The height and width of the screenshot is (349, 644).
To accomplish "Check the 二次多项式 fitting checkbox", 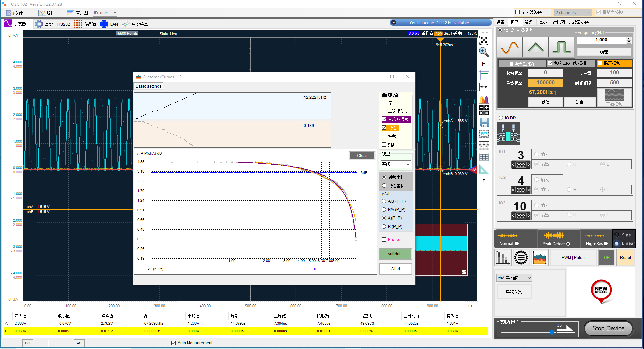I will pos(384,111).
